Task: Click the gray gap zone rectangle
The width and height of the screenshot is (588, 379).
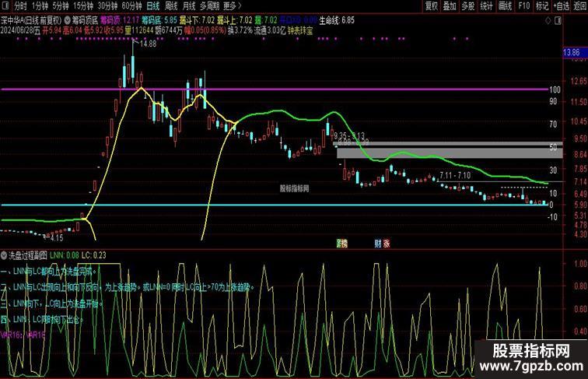Action: pyautogui.click(x=450, y=153)
